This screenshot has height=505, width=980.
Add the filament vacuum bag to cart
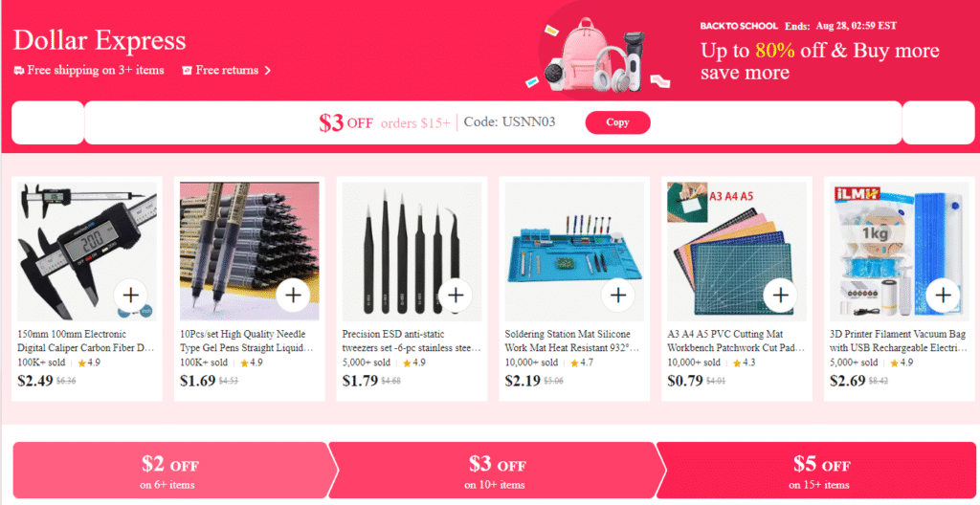(943, 295)
